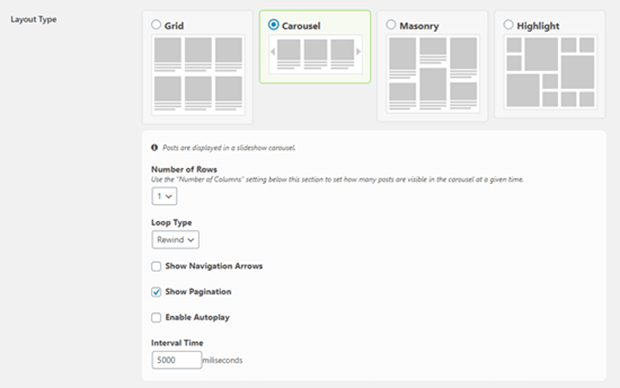Turn on the Enable Autoplay checkbox
Image resolution: width=620 pixels, height=388 pixels.
(156, 318)
